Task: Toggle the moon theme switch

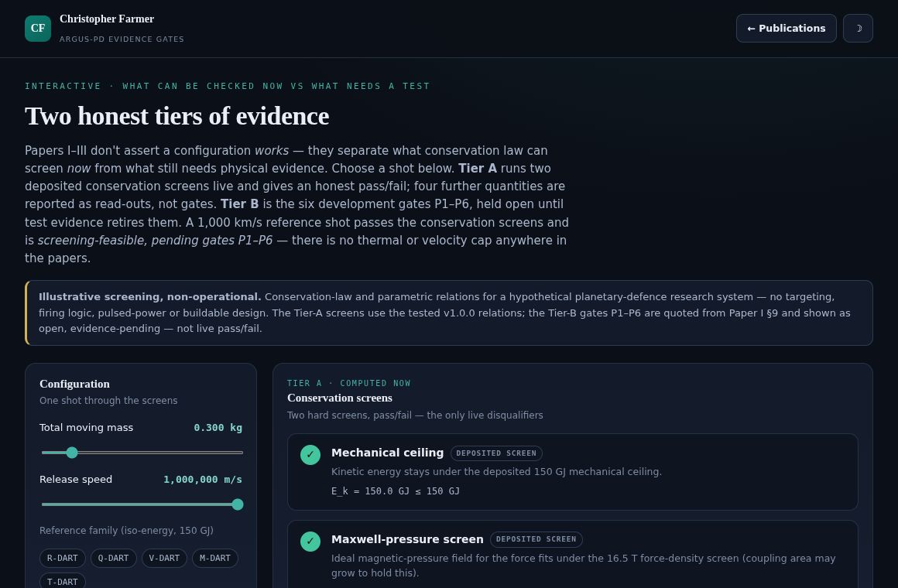Action: [858, 28]
